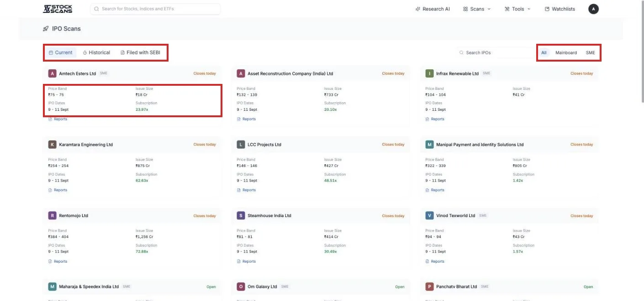
Task: Click the Steamhouse India S letter badge
Action: coord(241,216)
